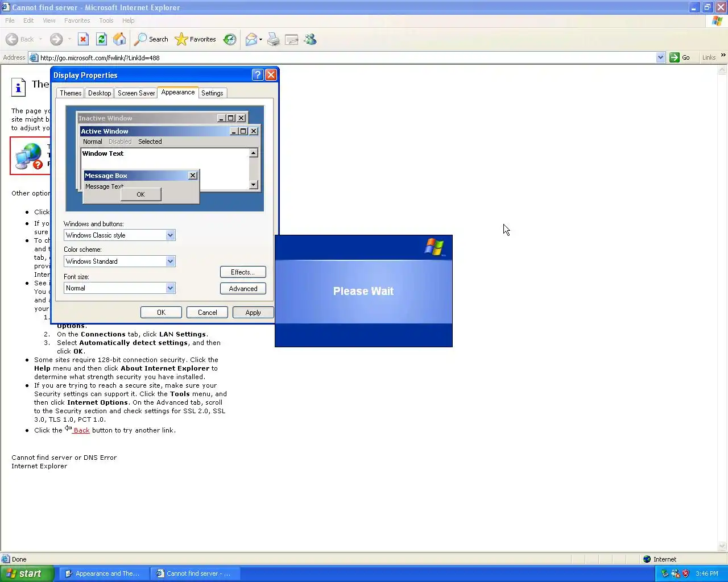Refresh the page using the toolbar icon
Image resolution: width=728 pixels, height=582 pixels.
pos(101,39)
